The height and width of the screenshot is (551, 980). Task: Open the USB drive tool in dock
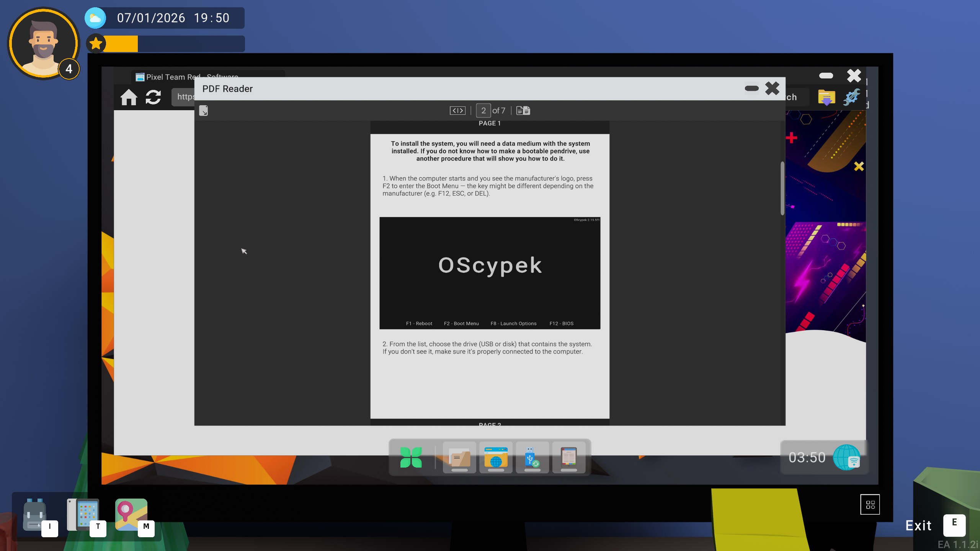[532, 457]
